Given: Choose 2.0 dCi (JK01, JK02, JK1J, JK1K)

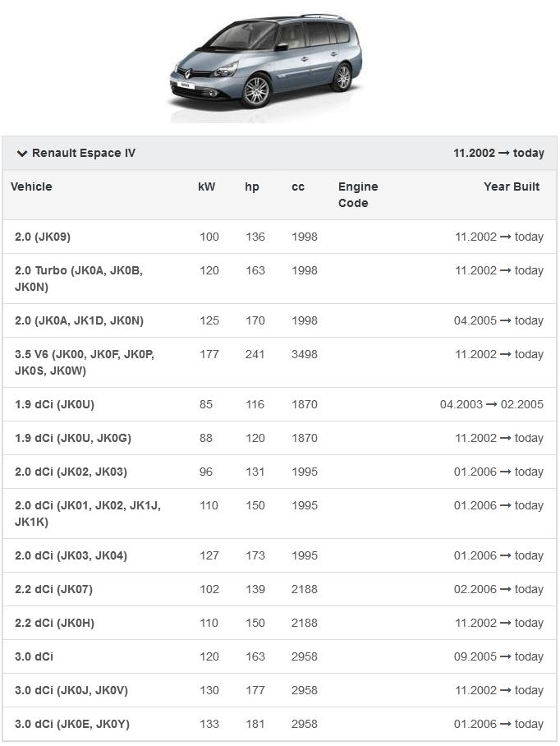Looking at the screenshot, I should (87, 513).
